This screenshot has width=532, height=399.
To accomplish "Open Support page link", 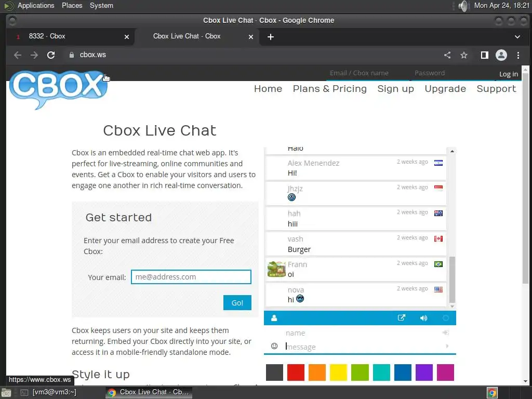I will pos(496,88).
